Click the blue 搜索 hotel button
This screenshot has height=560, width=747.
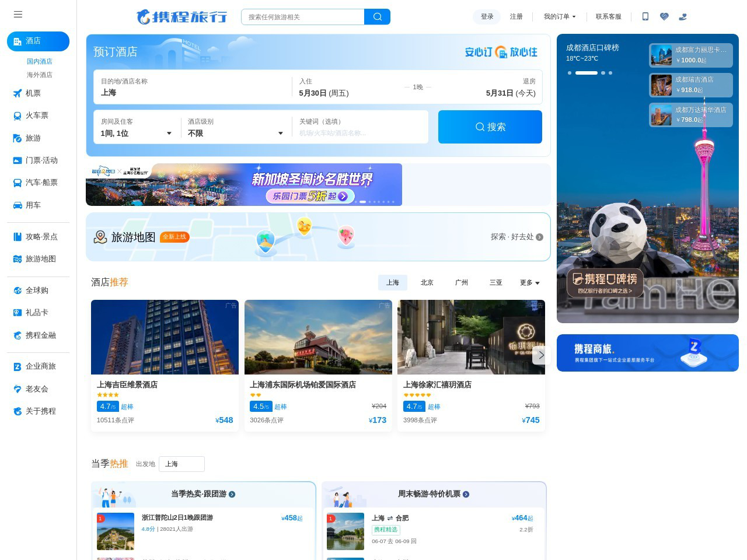point(490,127)
